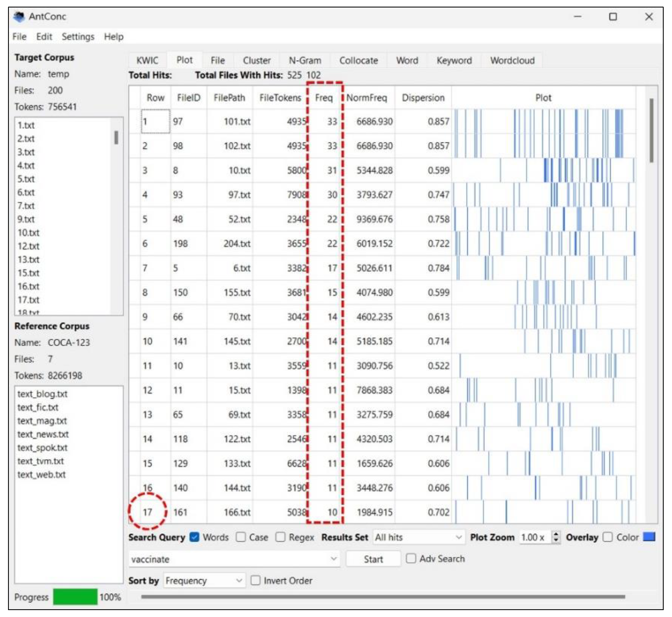Select text_news.txt in Reference Corpus list
This screenshot has height=617, width=672.
coord(43,434)
